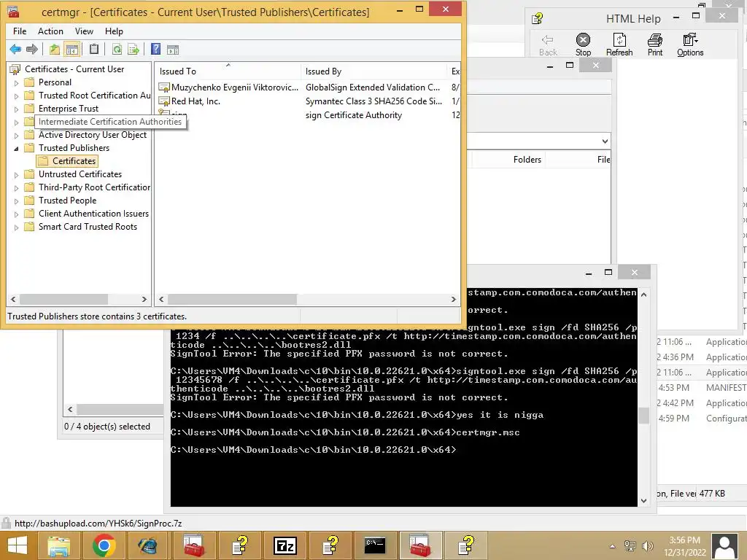This screenshot has width=747, height=560.
Task: Click certificate list horizontal scrollbar thumb
Action: [232, 299]
